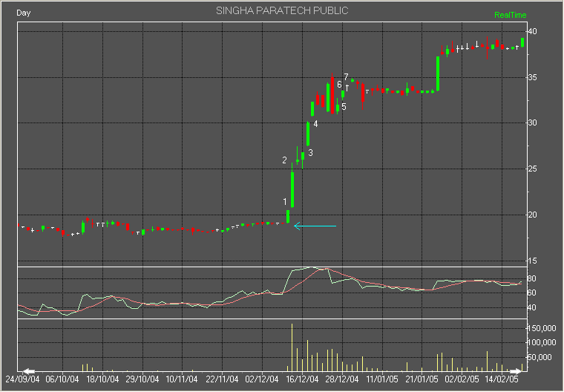
Task: Click the tallest volume bar above 150,000
Action: pos(292,347)
